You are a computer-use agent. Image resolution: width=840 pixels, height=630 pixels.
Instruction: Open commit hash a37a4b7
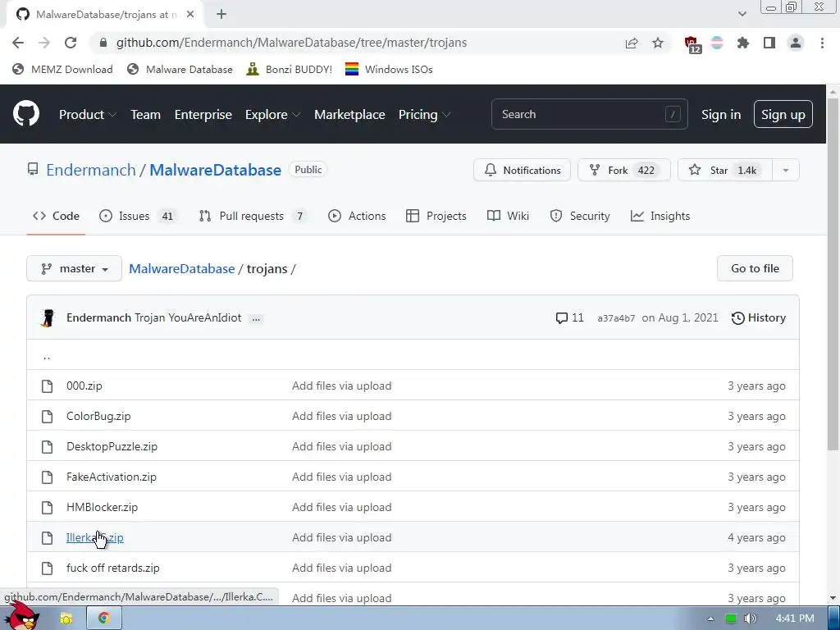(616, 318)
